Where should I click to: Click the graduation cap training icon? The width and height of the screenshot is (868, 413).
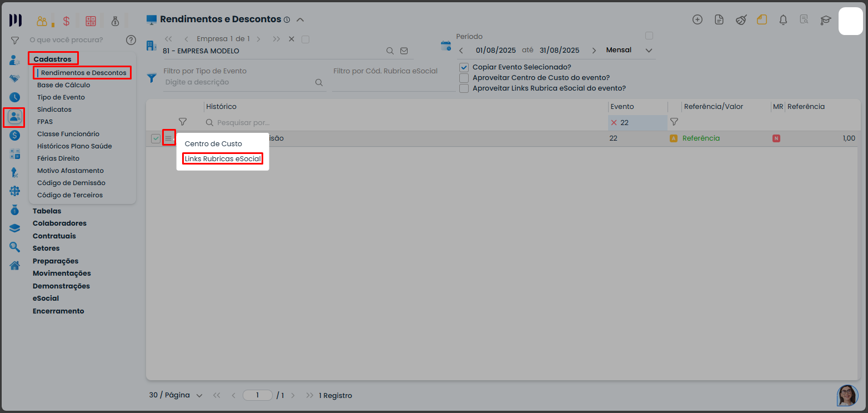826,20
